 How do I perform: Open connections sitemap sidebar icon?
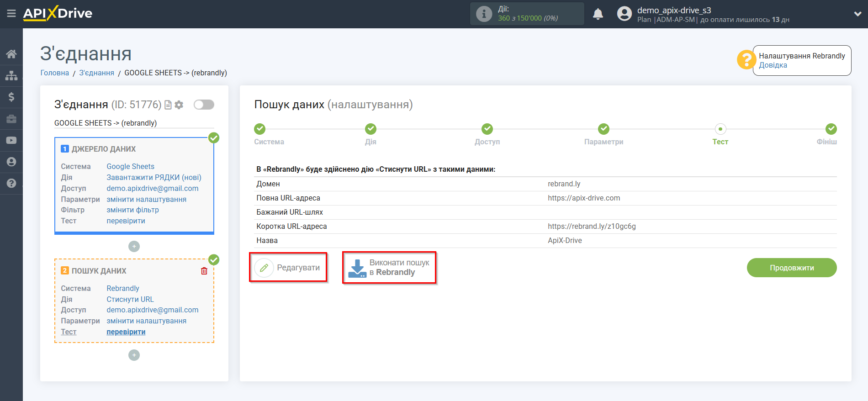11,75
